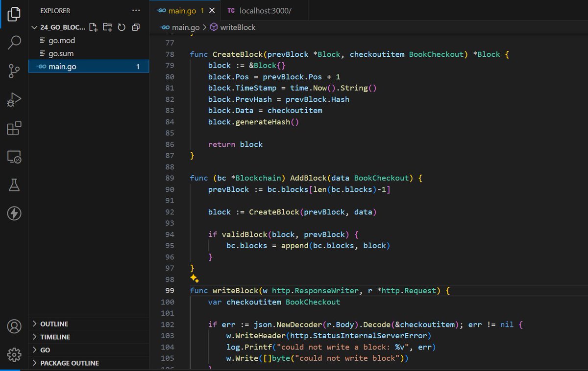
Task: Expand the PACKAGE OUTLINE section
Action: click(89, 363)
